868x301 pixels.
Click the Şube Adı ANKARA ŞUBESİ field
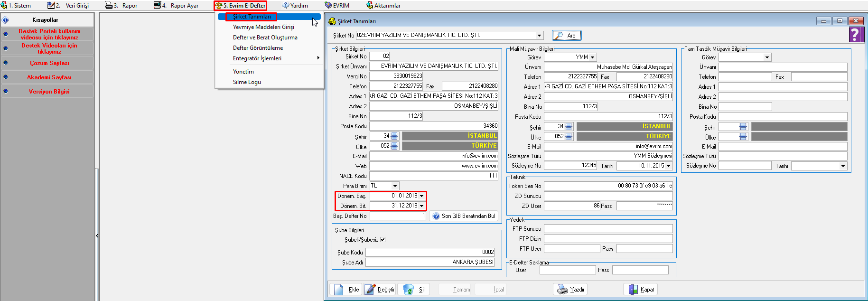(430, 262)
